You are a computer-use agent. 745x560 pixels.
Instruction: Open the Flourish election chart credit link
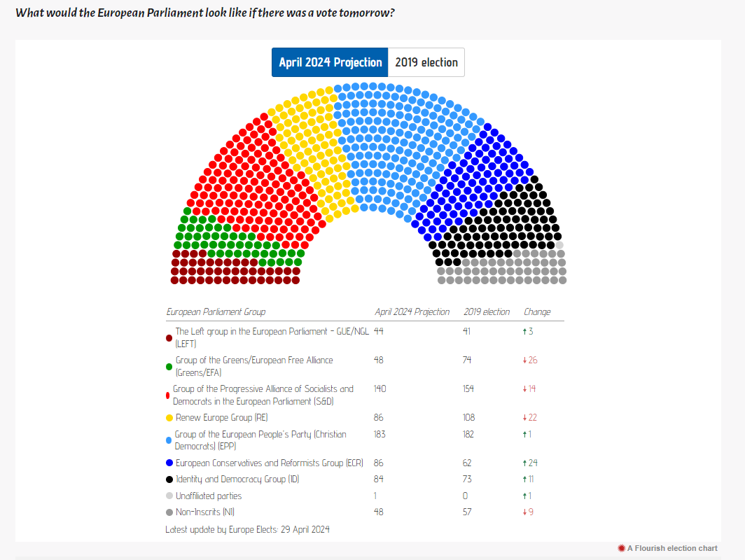coord(672,548)
